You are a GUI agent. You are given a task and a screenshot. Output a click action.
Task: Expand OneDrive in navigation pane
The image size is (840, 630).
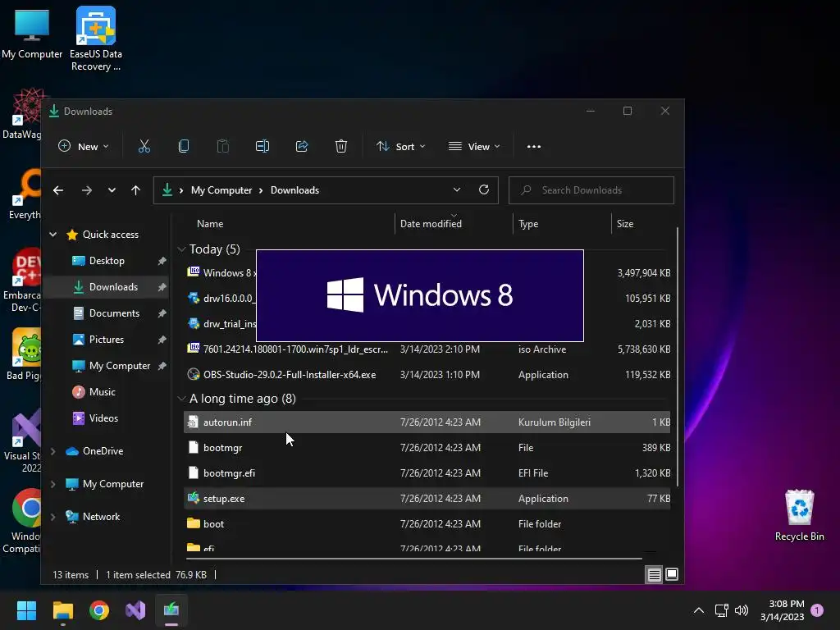coord(53,451)
